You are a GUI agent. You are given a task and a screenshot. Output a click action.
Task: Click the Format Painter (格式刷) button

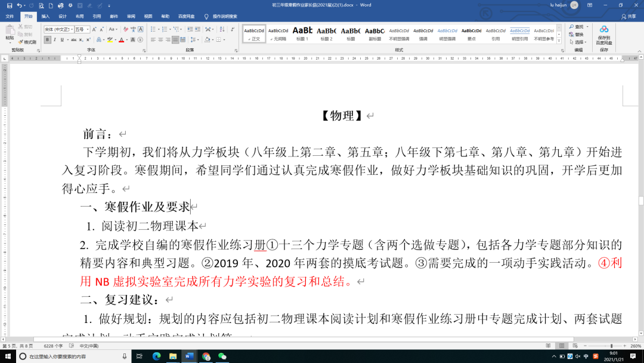point(27,42)
